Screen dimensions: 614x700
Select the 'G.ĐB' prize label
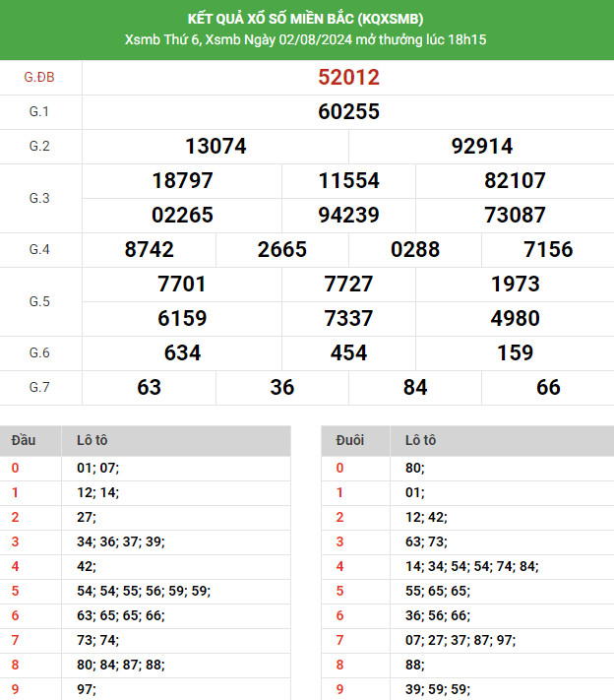pyautogui.click(x=39, y=77)
